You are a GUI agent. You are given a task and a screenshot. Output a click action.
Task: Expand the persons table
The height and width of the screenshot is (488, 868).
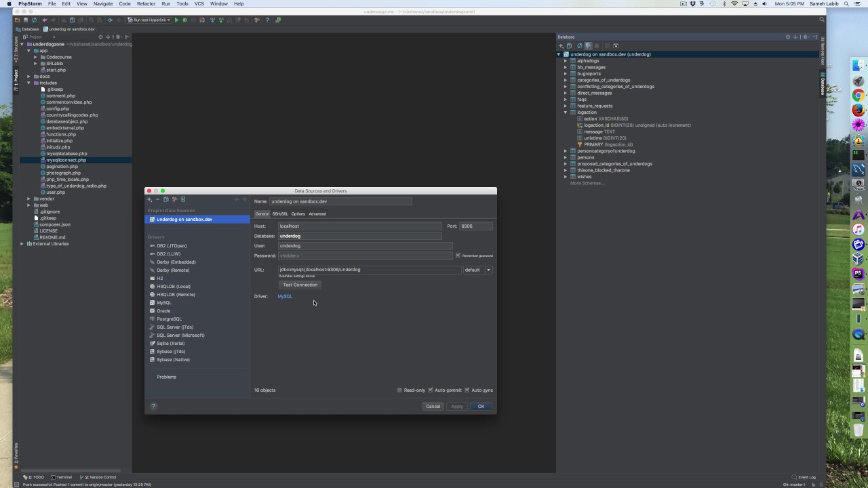pyautogui.click(x=566, y=157)
